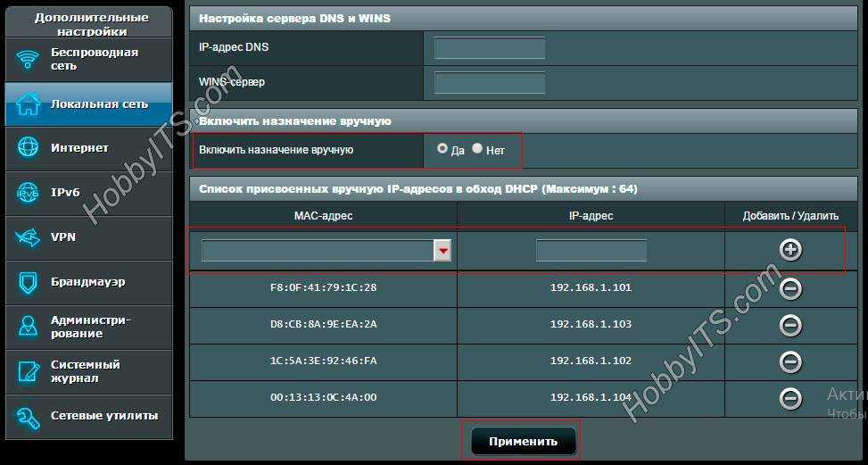
Task: Expand the MAC-адрес dropdown arrow
Action: [442, 251]
